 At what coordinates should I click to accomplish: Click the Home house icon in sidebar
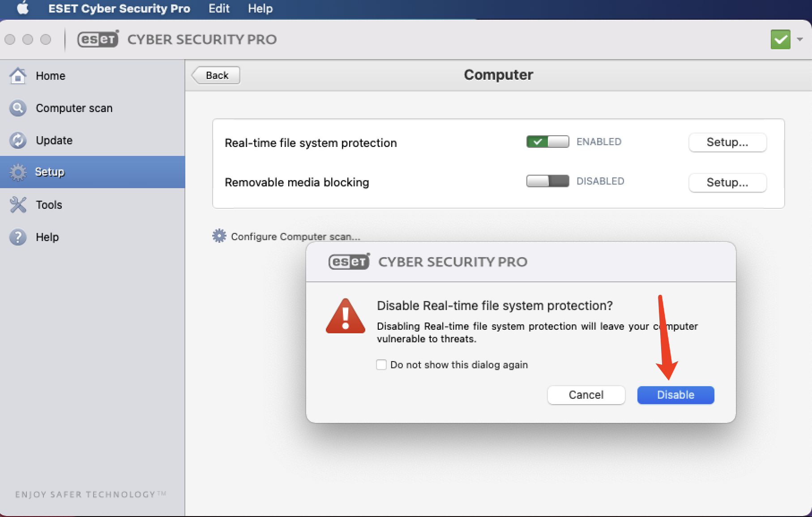18,76
